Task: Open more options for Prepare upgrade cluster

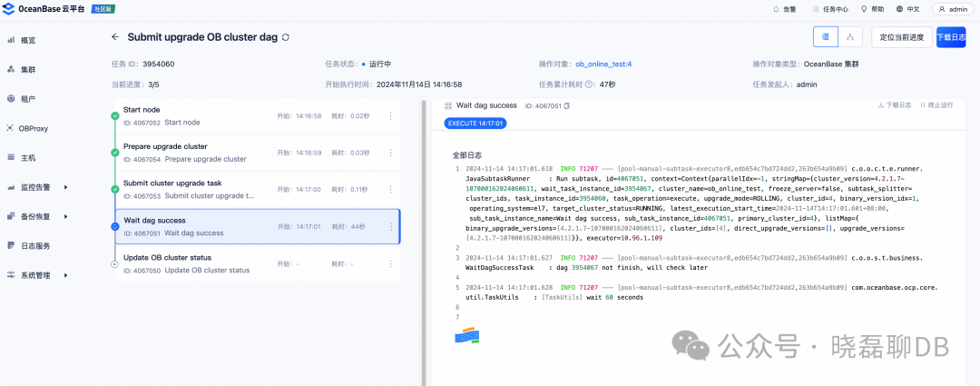Action: click(x=391, y=153)
